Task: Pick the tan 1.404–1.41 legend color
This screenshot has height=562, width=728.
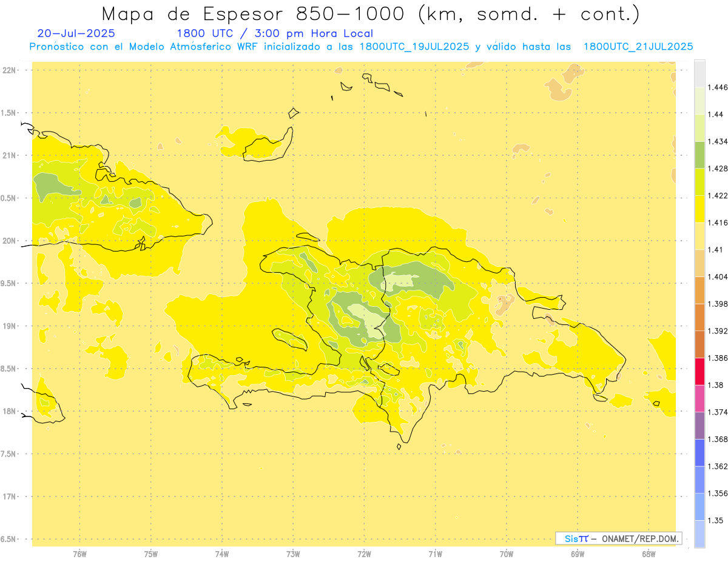Action: coord(699,263)
